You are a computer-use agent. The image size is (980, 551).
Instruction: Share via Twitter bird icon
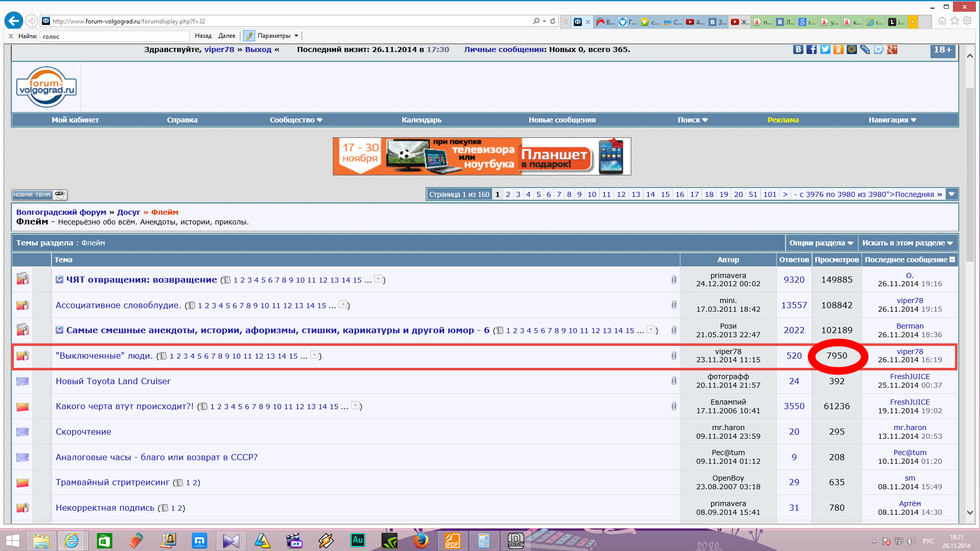pos(825,49)
